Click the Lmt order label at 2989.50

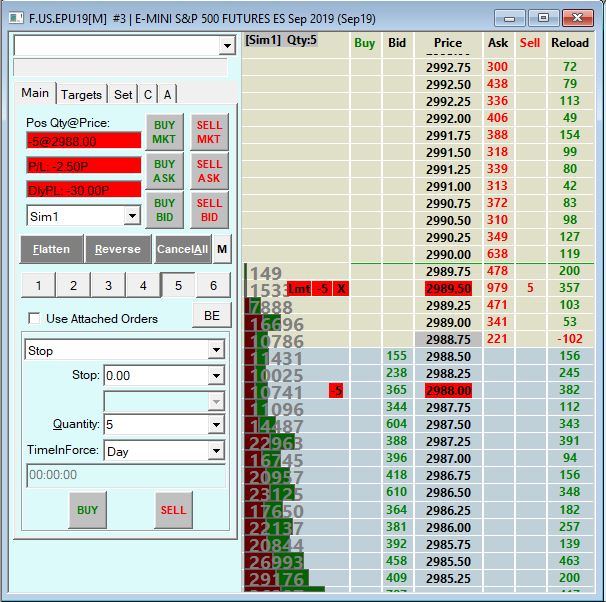click(299, 289)
